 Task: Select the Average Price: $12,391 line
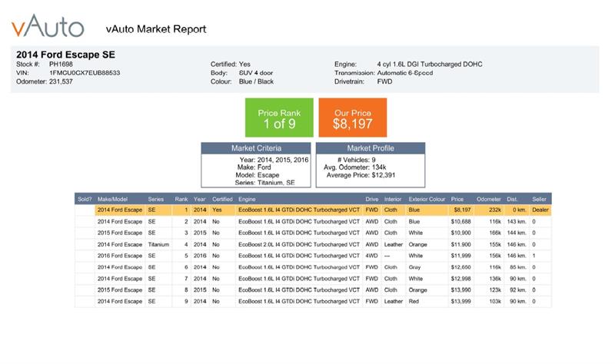pos(361,175)
